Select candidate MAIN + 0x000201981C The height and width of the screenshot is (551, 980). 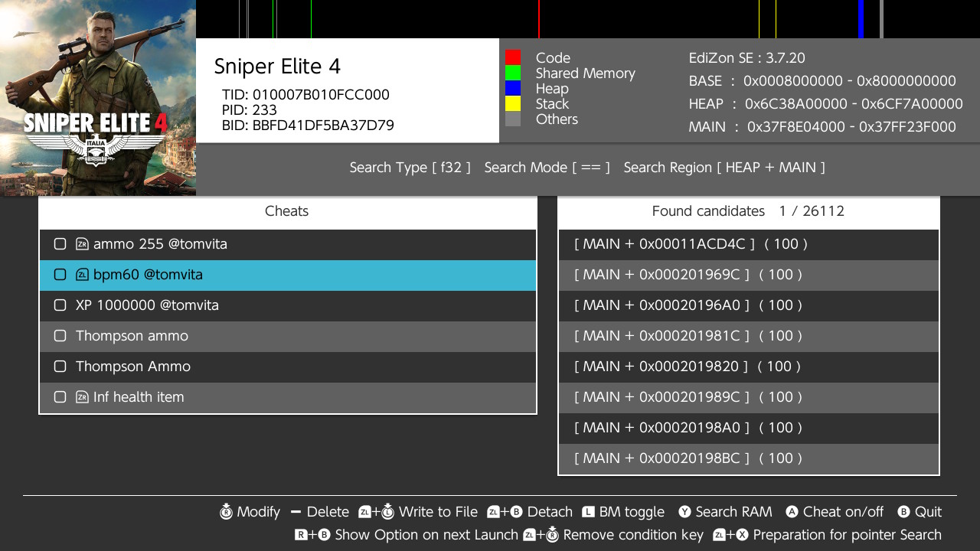(749, 336)
